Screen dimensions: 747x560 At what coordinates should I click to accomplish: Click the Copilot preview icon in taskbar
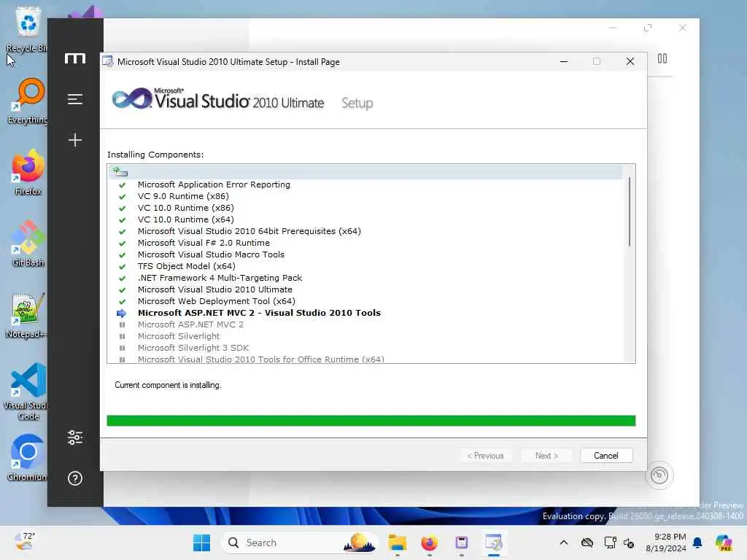[724, 542]
